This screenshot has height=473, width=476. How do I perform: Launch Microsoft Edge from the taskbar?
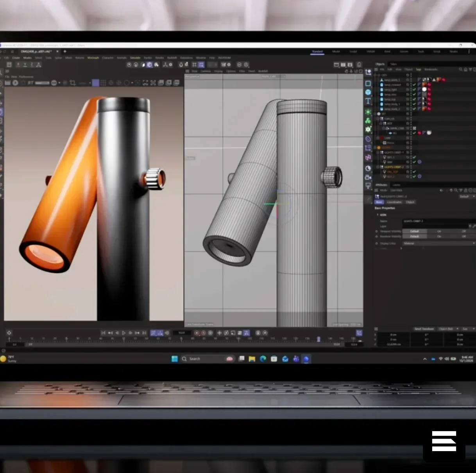pyautogui.click(x=263, y=359)
